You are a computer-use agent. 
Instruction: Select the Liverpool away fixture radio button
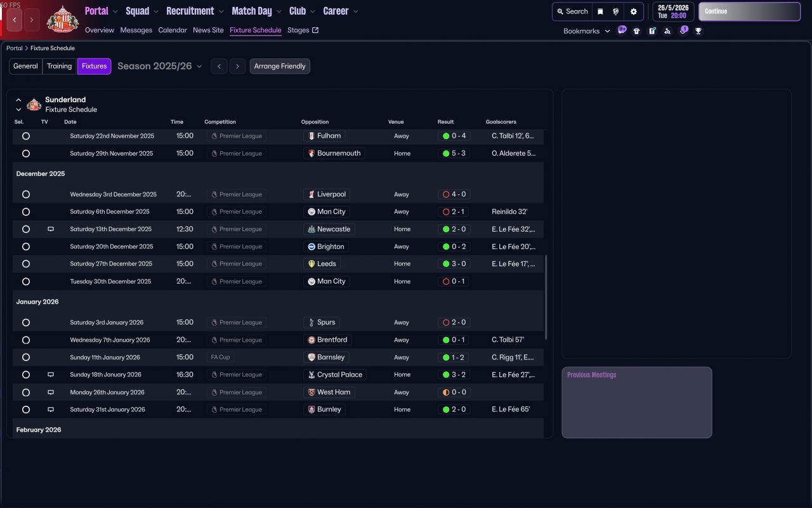coord(26,194)
